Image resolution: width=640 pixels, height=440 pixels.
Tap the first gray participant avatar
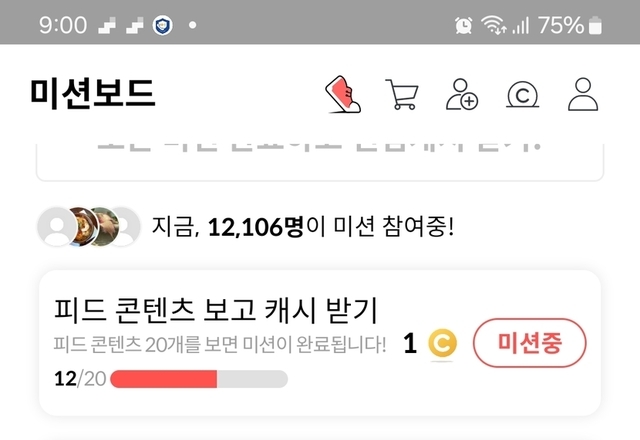pos(56,227)
